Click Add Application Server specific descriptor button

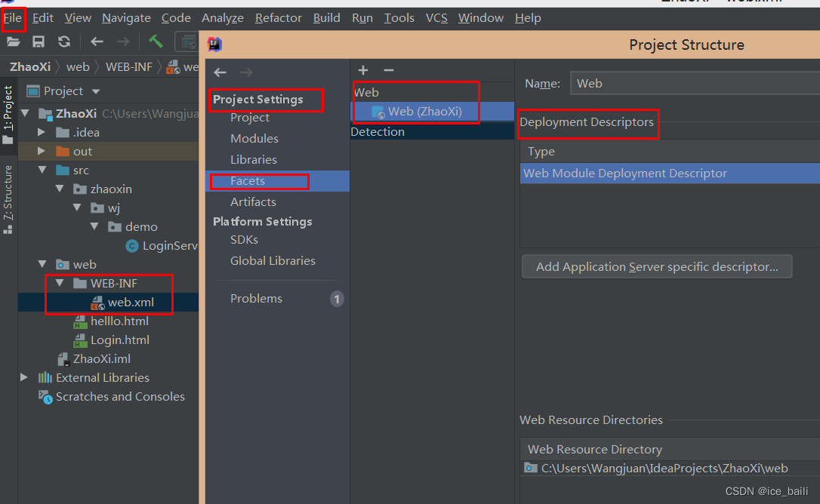pos(656,266)
